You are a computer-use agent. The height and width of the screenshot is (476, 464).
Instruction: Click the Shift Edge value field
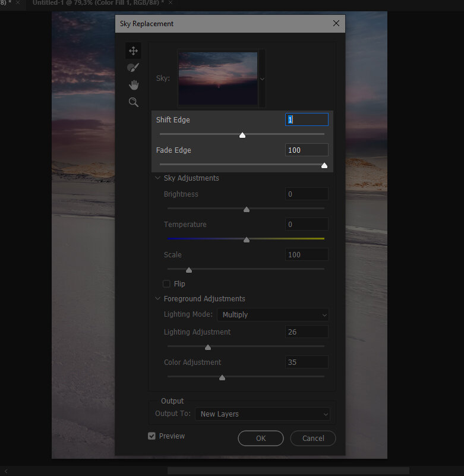tap(307, 119)
